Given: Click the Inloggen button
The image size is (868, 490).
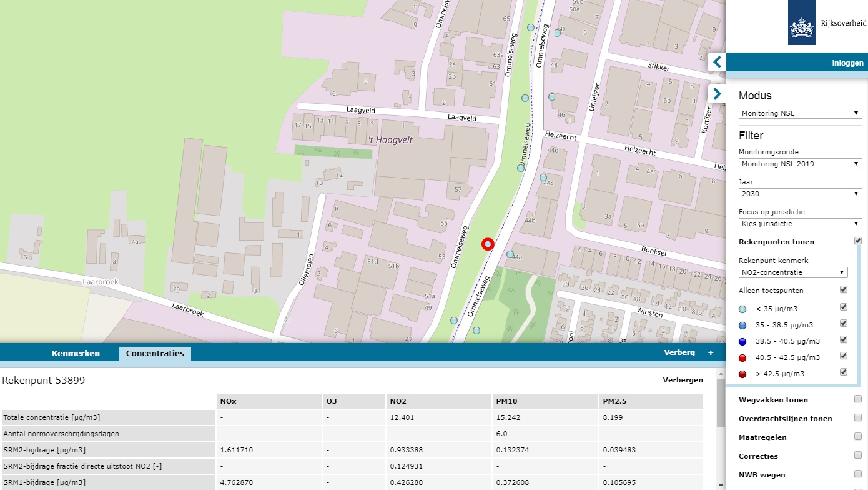Looking at the screenshot, I should [847, 63].
